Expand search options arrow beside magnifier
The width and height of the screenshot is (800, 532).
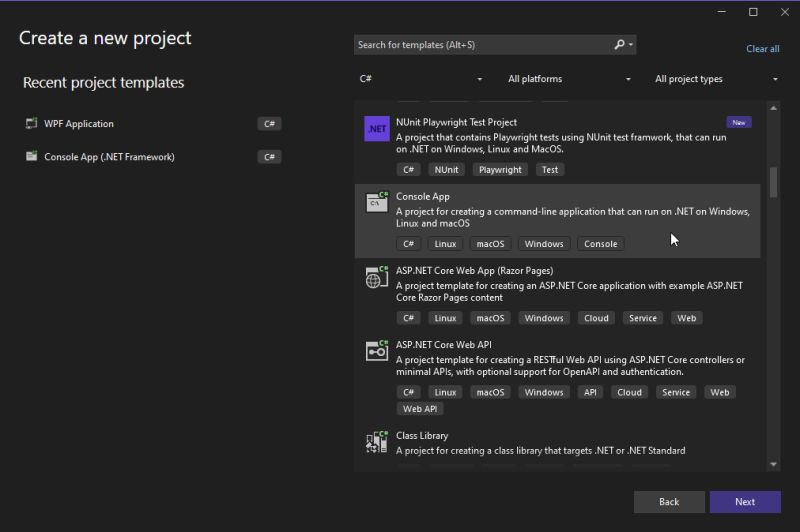click(x=631, y=45)
